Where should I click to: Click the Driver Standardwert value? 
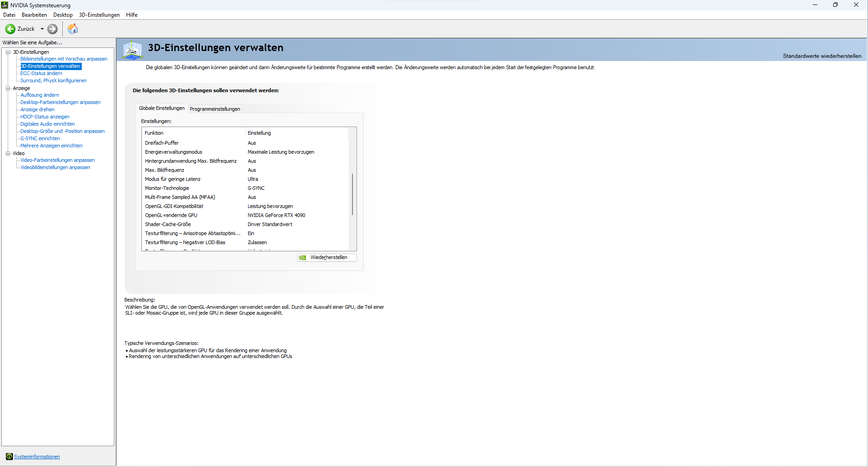[270, 224]
